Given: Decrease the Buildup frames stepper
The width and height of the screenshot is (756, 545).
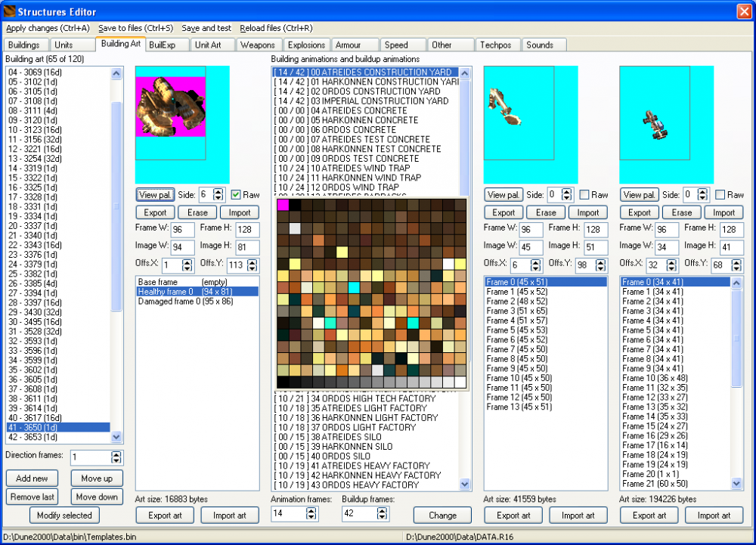Looking at the screenshot, I should (382, 518).
